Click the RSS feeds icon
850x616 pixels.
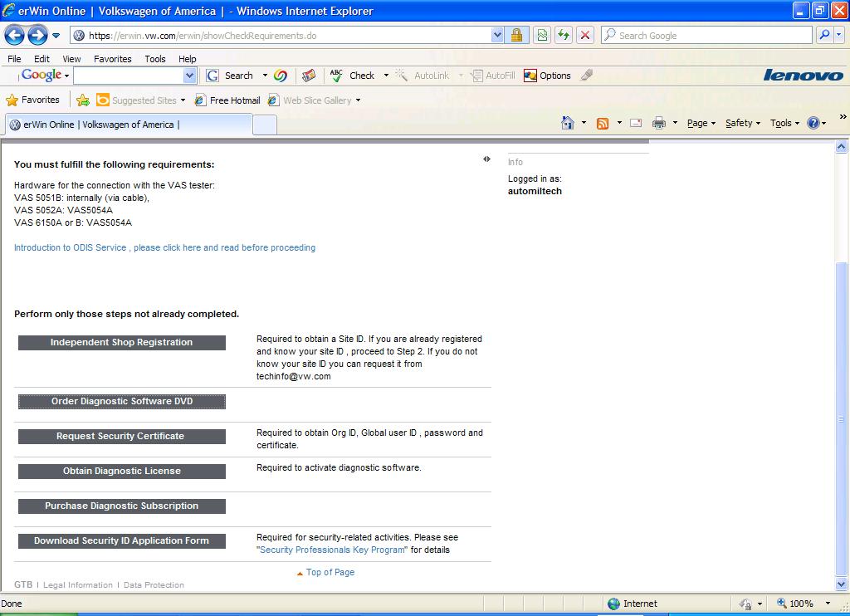click(x=603, y=124)
